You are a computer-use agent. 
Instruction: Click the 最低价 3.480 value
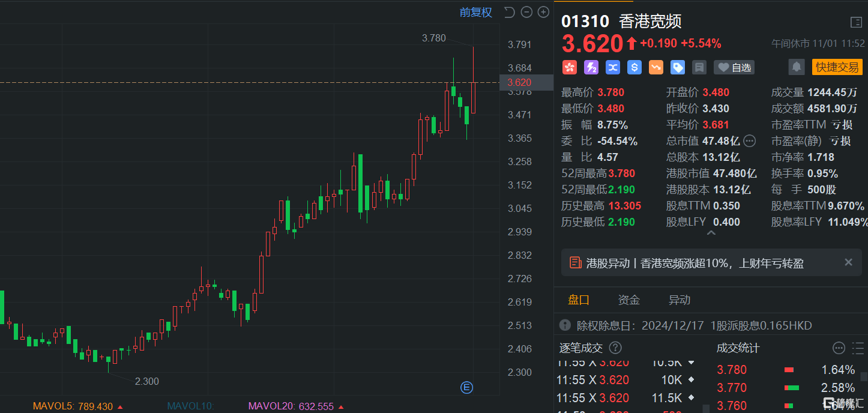tap(610, 109)
